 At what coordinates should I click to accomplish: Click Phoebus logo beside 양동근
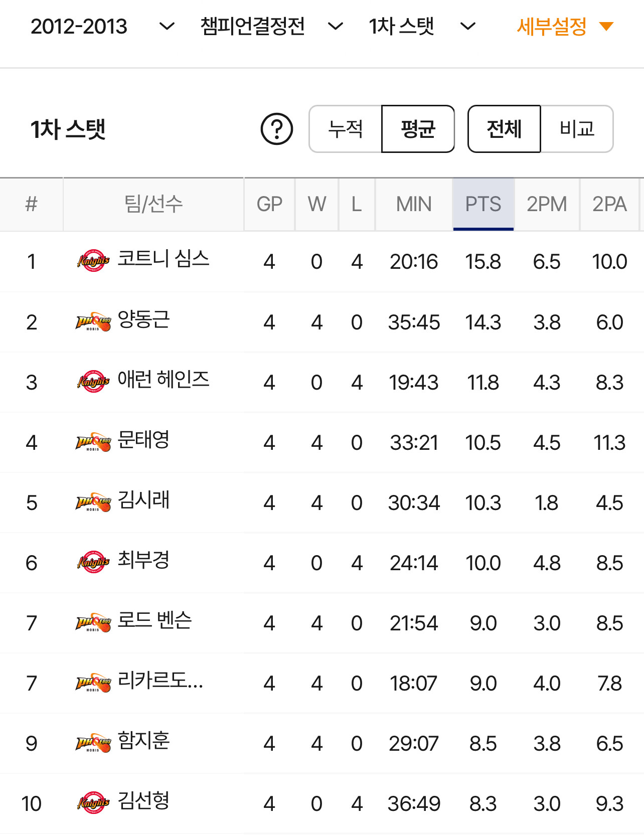tap(93, 321)
